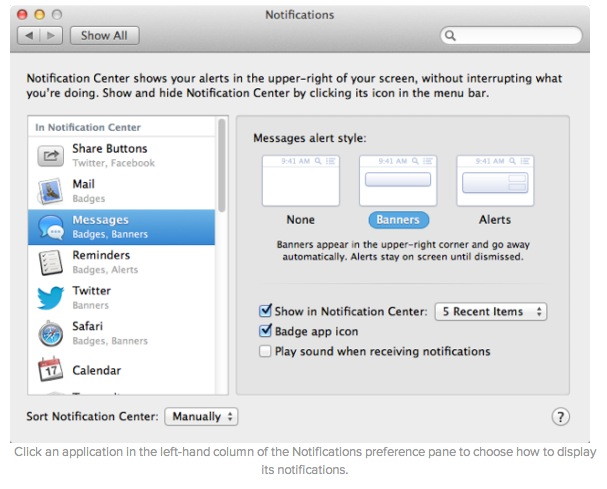Click the Mail stamp icon
This screenshot has width=607, height=489.
coord(50,191)
